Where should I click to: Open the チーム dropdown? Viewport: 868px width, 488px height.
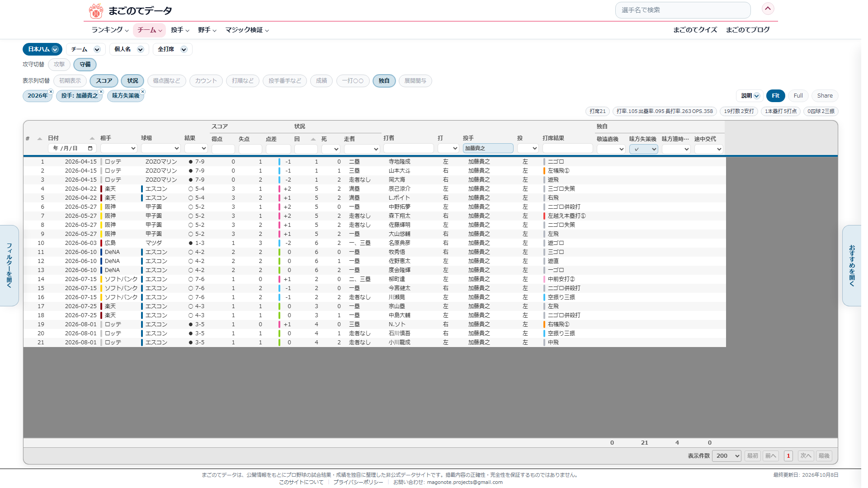[85, 49]
